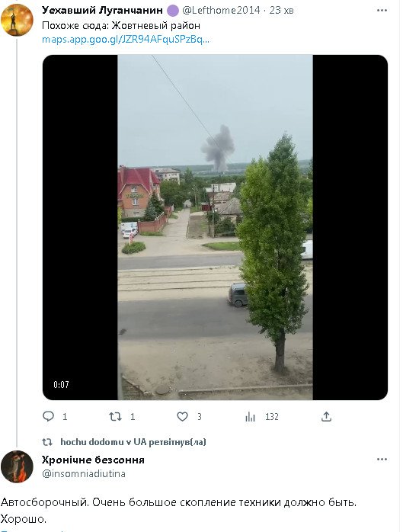Open the tweet text about Автосборочный
This screenshot has height=532, width=403.
click(x=178, y=511)
